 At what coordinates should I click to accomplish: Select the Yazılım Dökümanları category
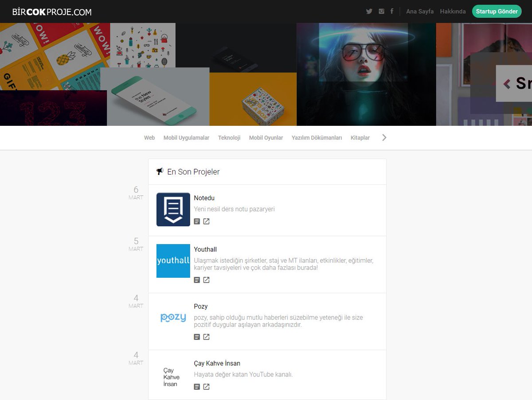[x=317, y=138]
